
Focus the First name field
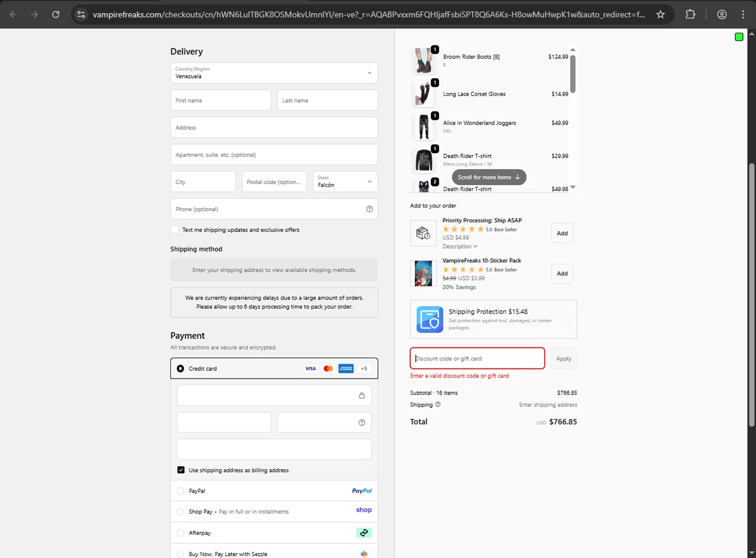(x=221, y=100)
